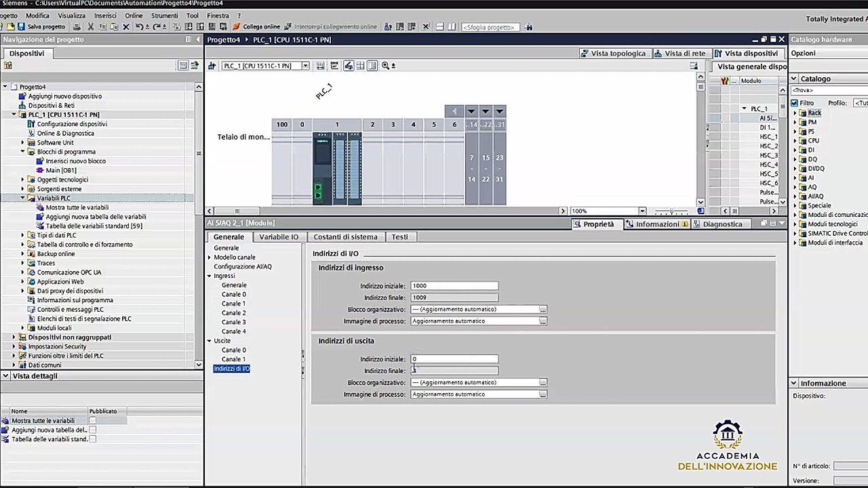Select Canale 2 under Ingressi
This screenshot has width=868, height=488.
(233, 313)
